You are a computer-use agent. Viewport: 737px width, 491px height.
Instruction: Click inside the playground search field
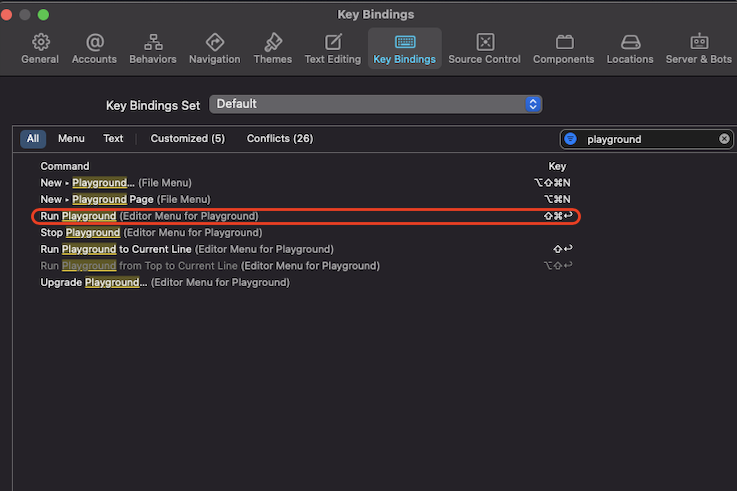tap(649, 139)
